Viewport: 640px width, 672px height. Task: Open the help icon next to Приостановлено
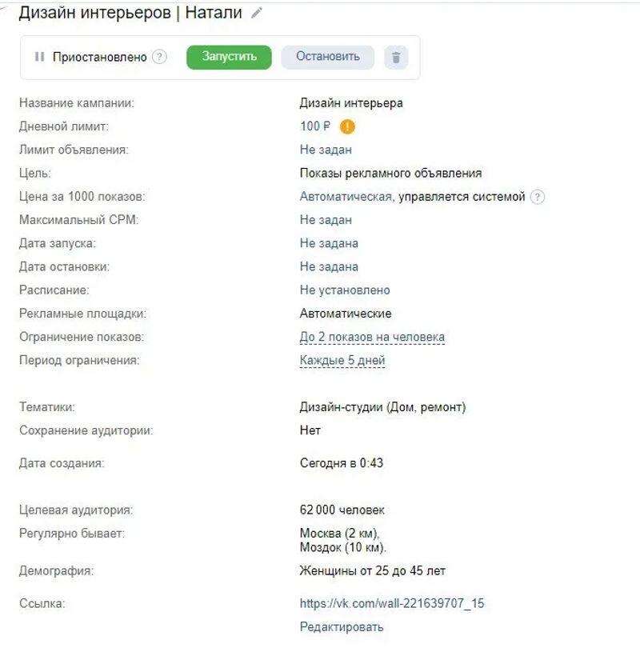click(x=159, y=57)
